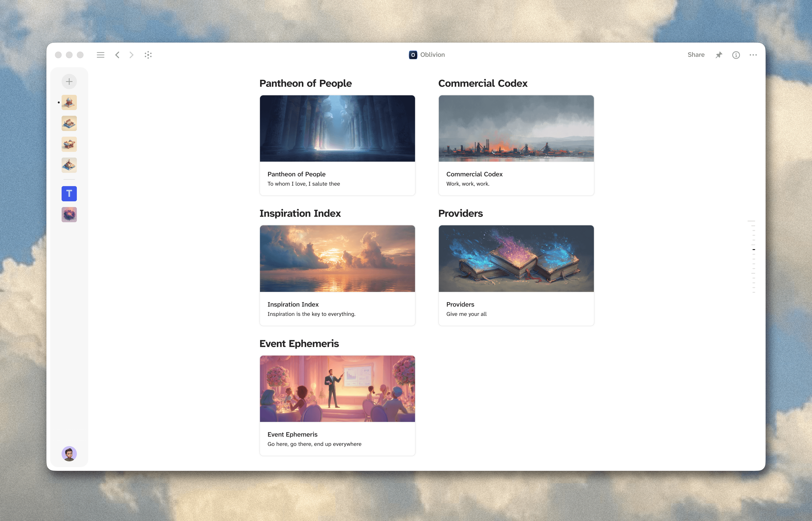
Task: Open the dotted graph view icon
Action: (x=148, y=55)
